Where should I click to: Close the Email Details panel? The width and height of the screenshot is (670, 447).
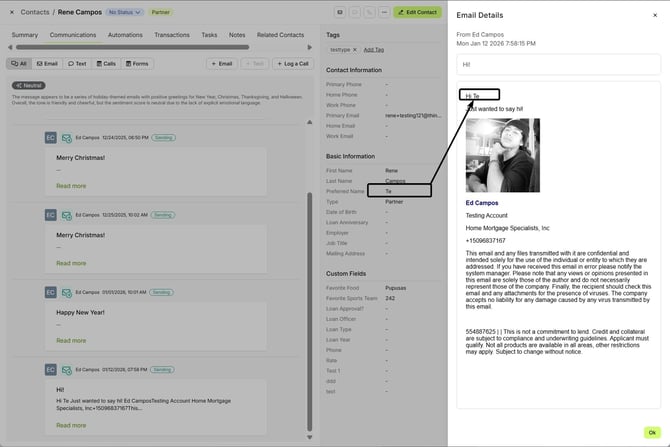[655, 15]
